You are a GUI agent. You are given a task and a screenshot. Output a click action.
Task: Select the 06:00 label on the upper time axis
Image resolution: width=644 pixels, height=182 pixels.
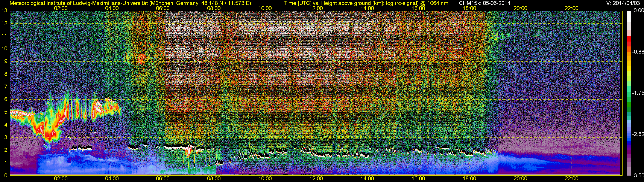pos(163,8)
